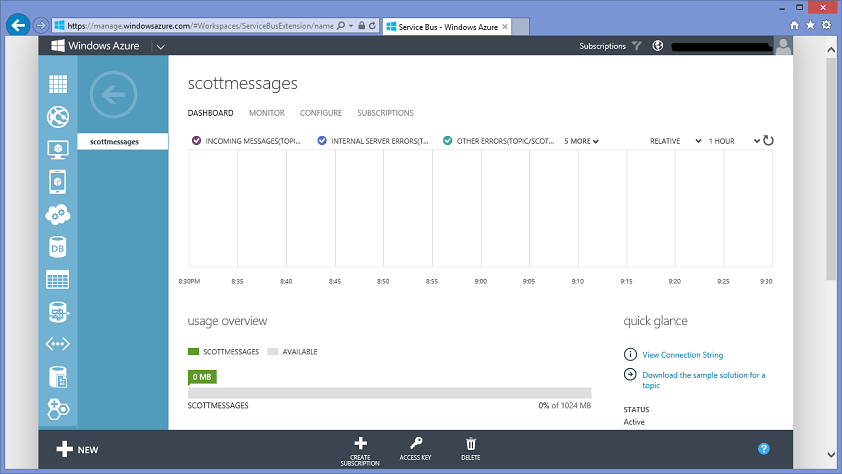Screen dimensions: 842x474
Task: Open the database with arrow icon in sidebar
Action: (x=58, y=312)
